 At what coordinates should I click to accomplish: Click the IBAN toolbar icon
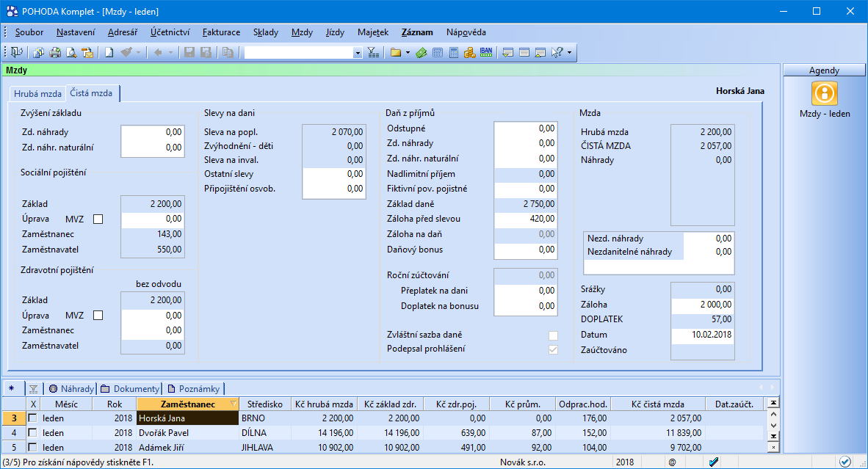(x=486, y=53)
